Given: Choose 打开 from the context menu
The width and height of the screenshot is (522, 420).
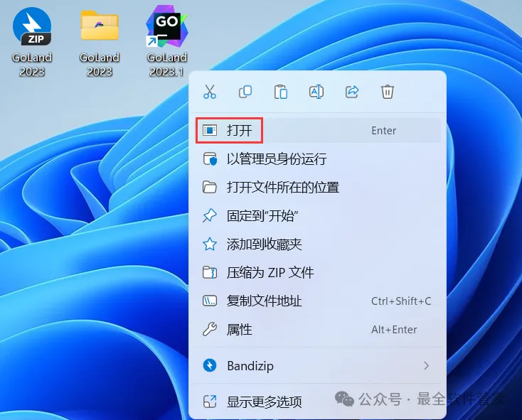Looking at the screenshot, I should point(318,130).
